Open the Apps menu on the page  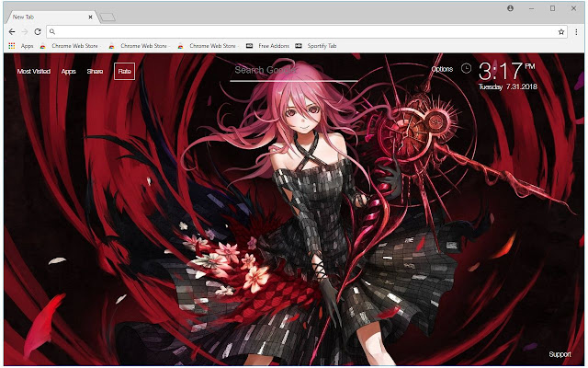[x=69, y=72]
